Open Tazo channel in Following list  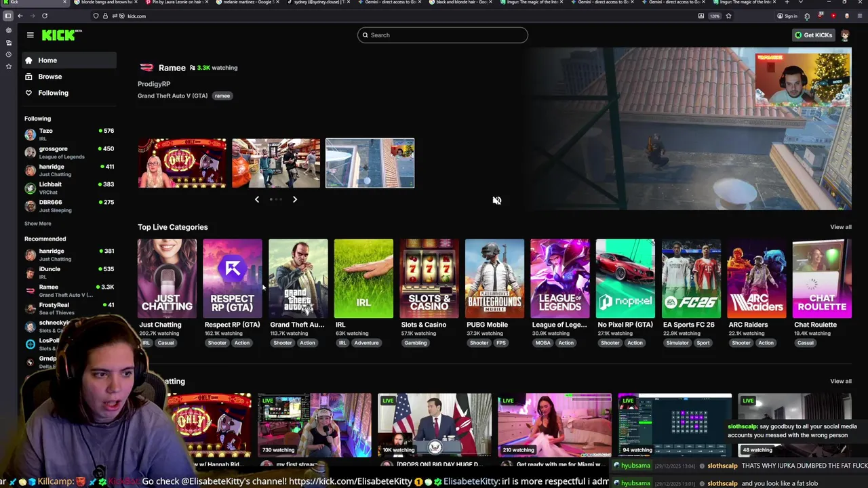point(69,134)
